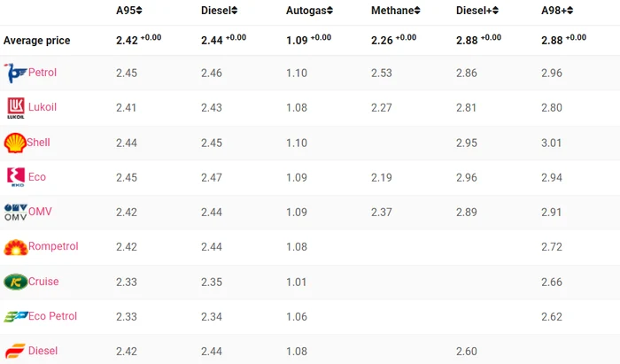Viewport: 620px width, 364px height.
Task: Click the Shell seashell logo
Action: [15, 143]
